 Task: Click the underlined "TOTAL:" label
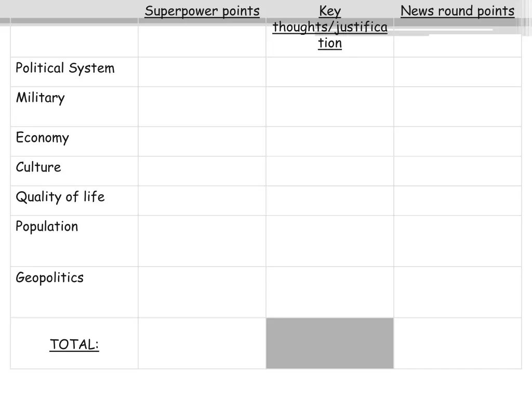click(74, 344)
